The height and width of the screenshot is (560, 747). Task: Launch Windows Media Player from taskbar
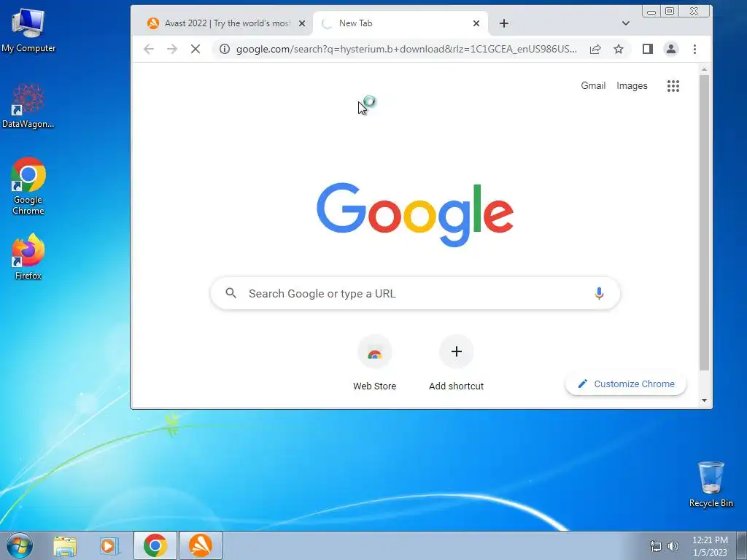click(109, 545)
